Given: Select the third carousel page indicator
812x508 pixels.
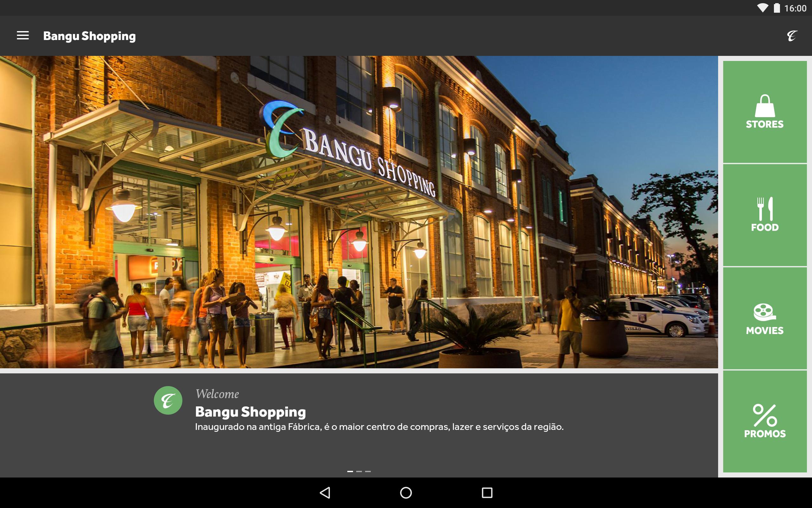Looking at the screenshot, I should [368, 471].
